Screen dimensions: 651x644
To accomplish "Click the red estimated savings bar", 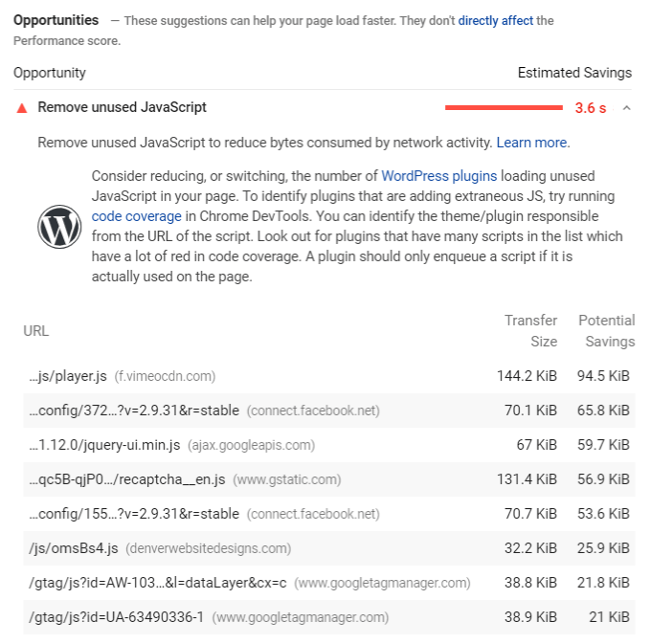I will pos(504,107).
